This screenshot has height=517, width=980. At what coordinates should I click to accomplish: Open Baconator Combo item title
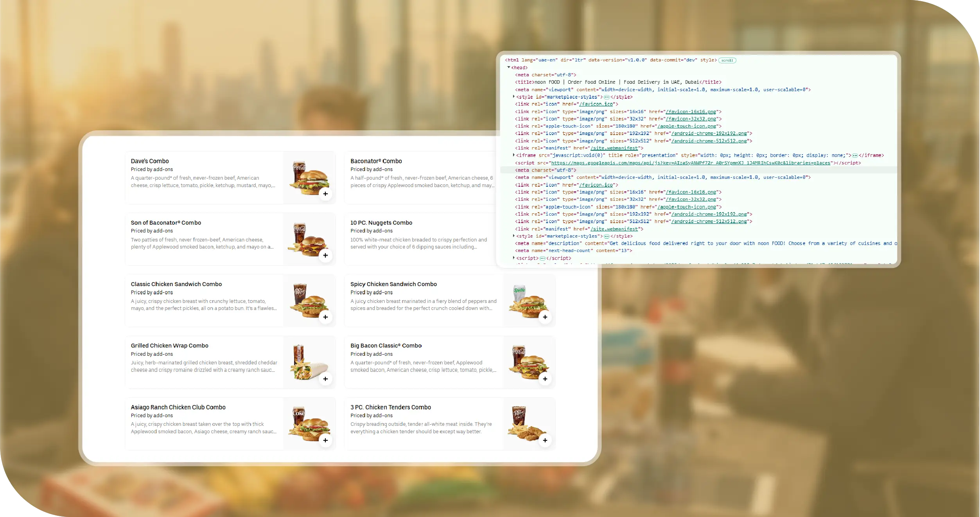click(x=376, y=161)
